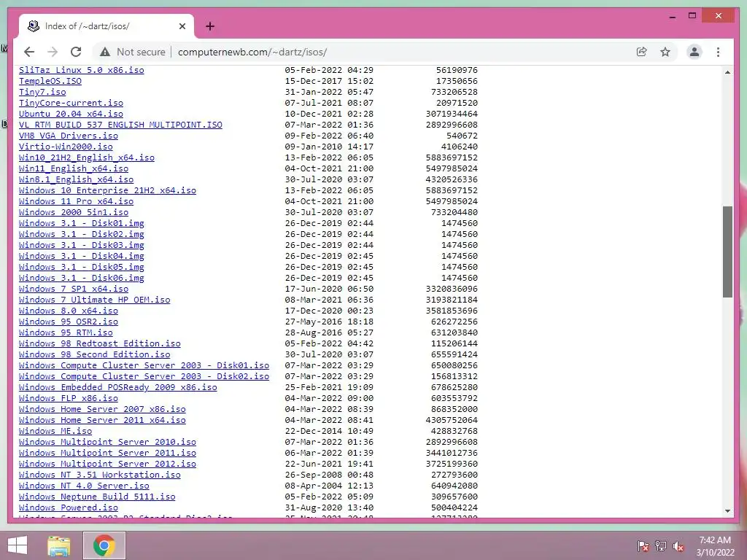Download Windows_7_SP1_x64.iso
Image resolution: width=747 pixels, height=560 pixels.
(74, 289)
